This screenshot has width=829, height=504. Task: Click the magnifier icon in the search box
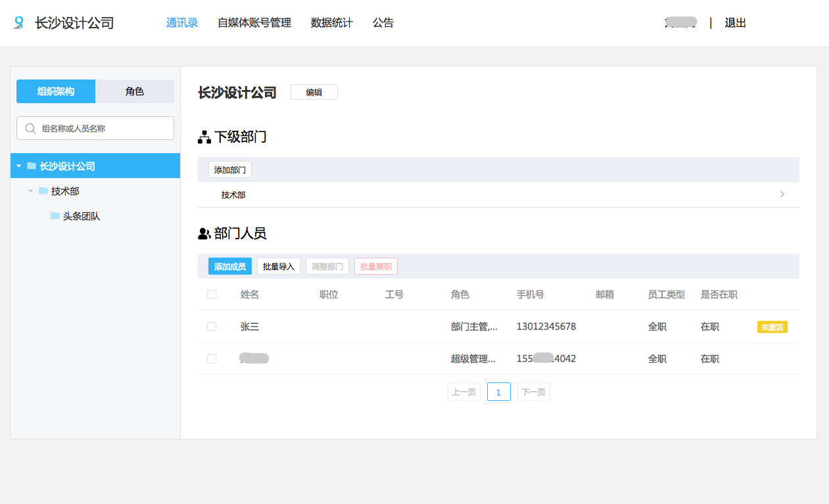coord(30,127)
